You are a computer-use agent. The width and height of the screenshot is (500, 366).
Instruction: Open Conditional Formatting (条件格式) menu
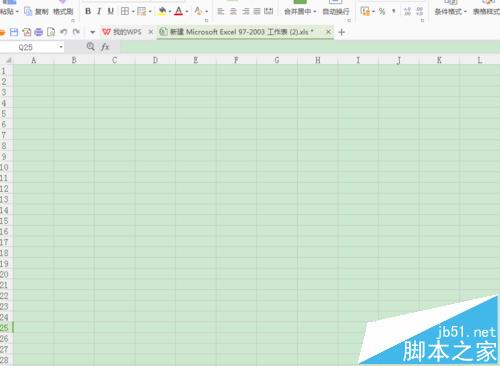(450, 12)
